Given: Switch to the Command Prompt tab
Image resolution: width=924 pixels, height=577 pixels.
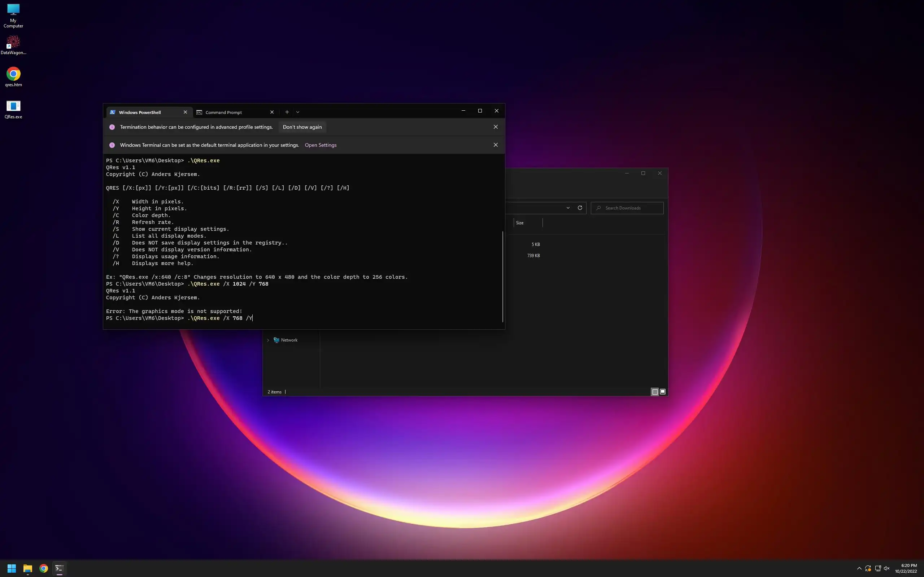Looking at the screenshot, I should [224, 112].
